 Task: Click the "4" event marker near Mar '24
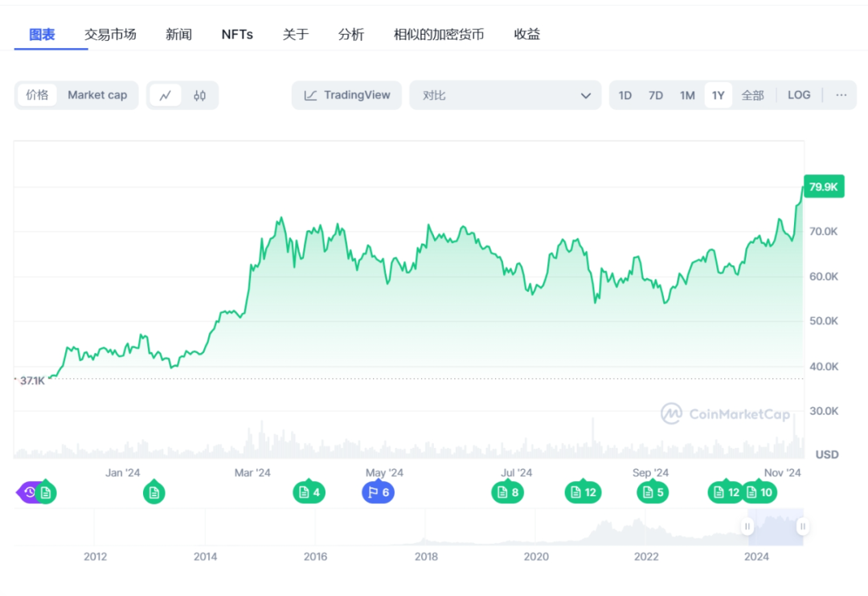click(309, 492)
